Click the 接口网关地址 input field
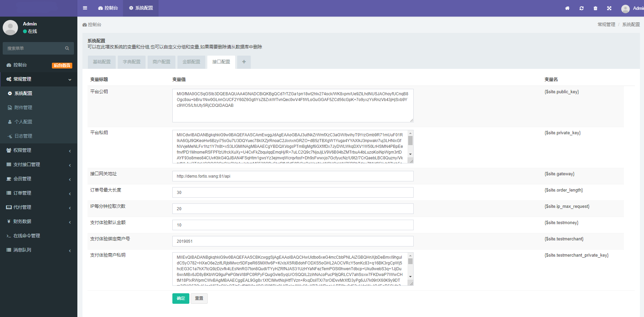The width and height of the screenshot is (644, 317). coord(292,176)
